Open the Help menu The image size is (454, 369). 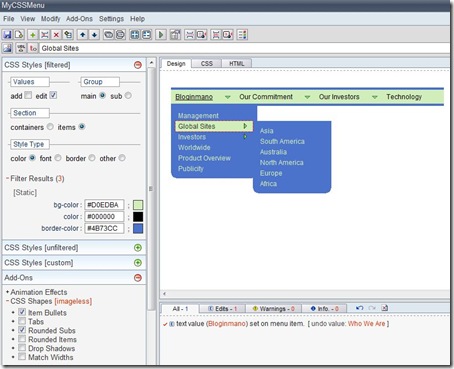click(x=137, y=19)
